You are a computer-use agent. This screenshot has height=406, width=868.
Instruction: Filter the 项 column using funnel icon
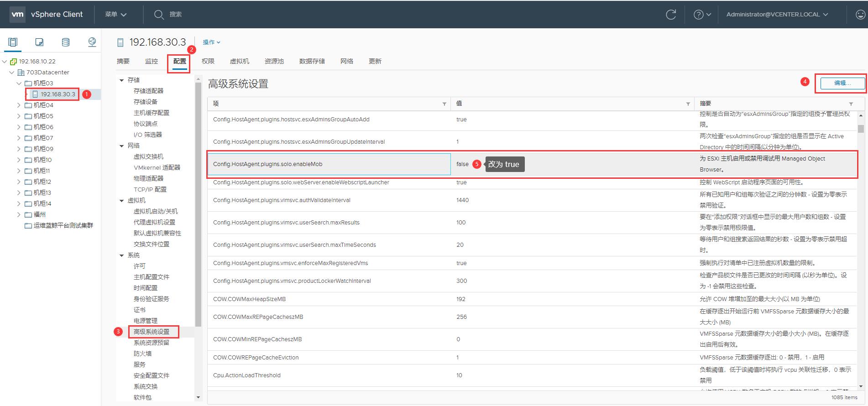[x=444, y=104]
